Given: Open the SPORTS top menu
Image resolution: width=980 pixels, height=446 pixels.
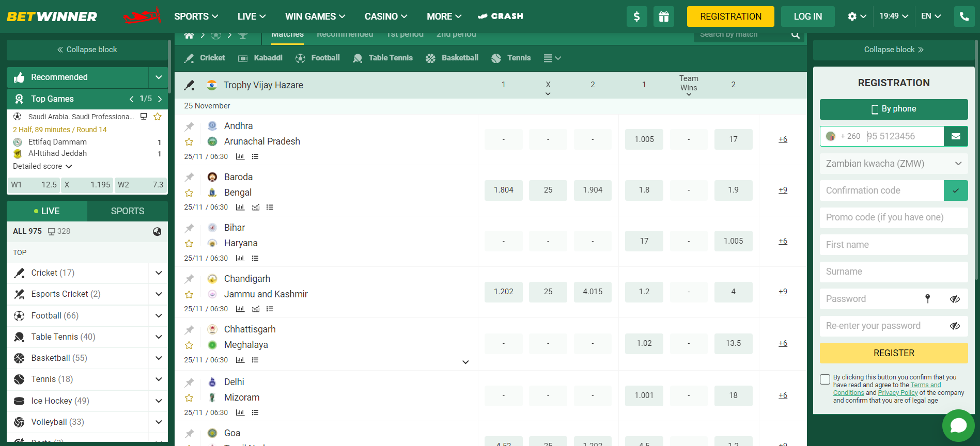Looking at the screenshot, I should pos(196,17).
